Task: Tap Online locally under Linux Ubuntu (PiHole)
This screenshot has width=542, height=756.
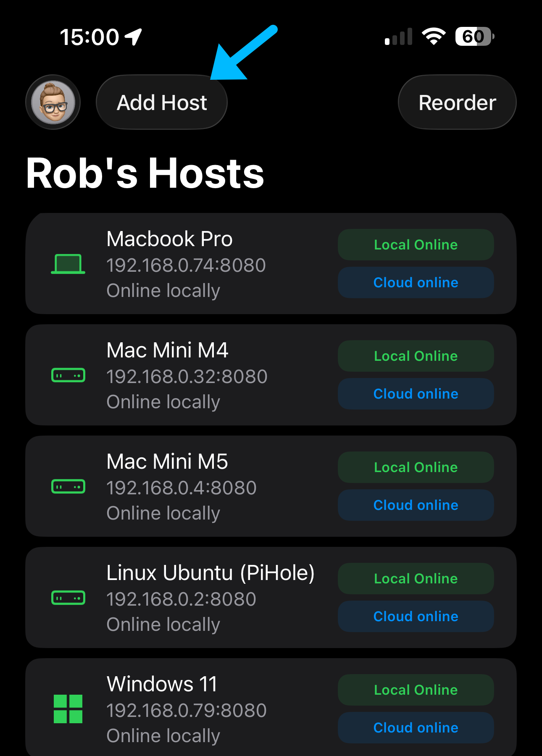Action: 163,625
